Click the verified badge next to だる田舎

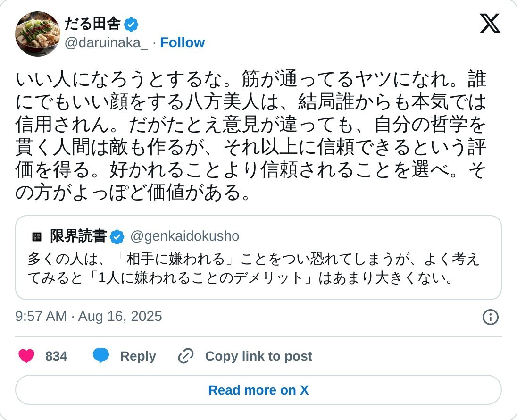131,24
